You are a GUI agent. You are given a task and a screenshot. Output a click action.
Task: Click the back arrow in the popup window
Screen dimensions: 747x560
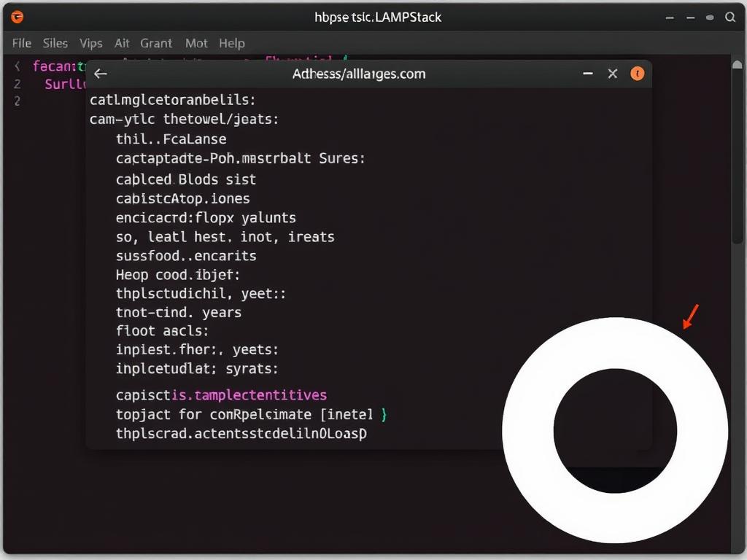100,74
